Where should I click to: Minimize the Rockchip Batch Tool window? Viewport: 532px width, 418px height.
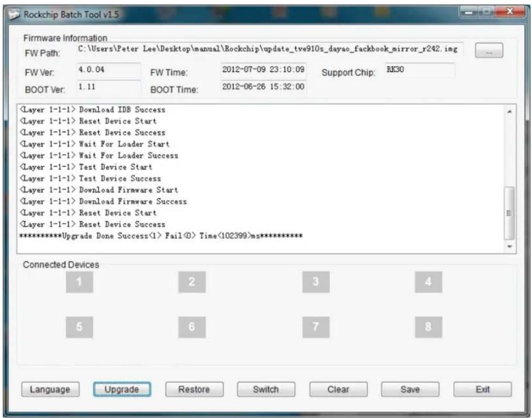pos(470,12)
